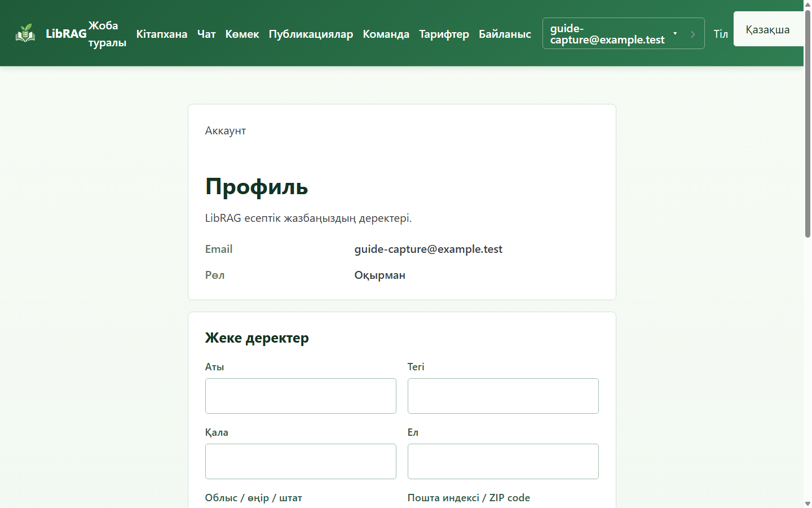Click into the Қала city field
The height and width of the screenshot is (508, 812).
point(301,461)
